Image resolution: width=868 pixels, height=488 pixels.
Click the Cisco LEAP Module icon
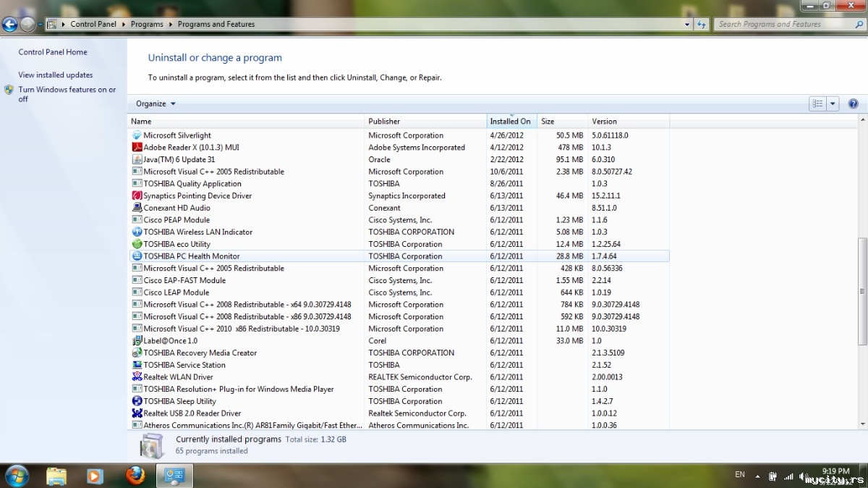point(137,293)
